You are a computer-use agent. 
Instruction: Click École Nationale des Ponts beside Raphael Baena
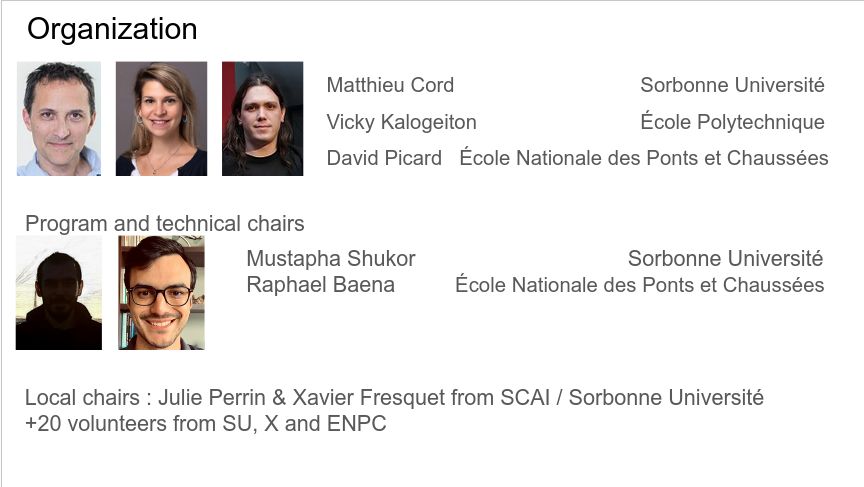click(639, 284)
